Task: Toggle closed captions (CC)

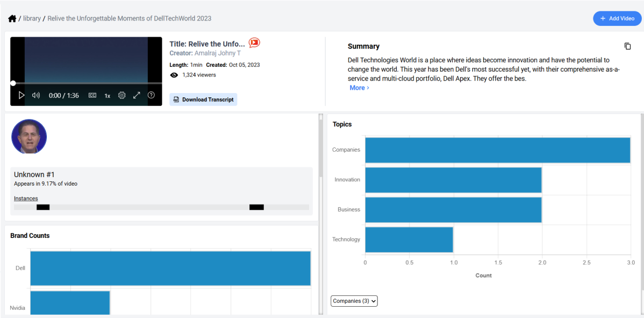Action: coord(92,95)
